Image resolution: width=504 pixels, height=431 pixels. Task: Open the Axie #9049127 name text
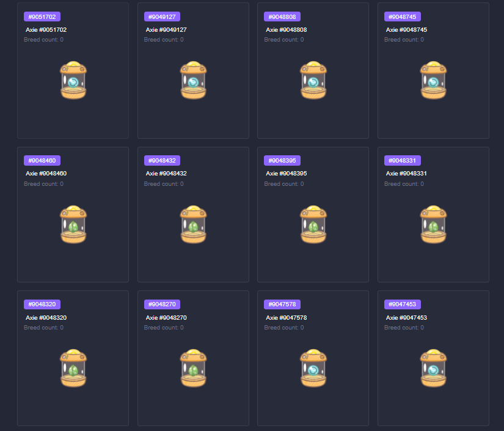tap(166, 29)
